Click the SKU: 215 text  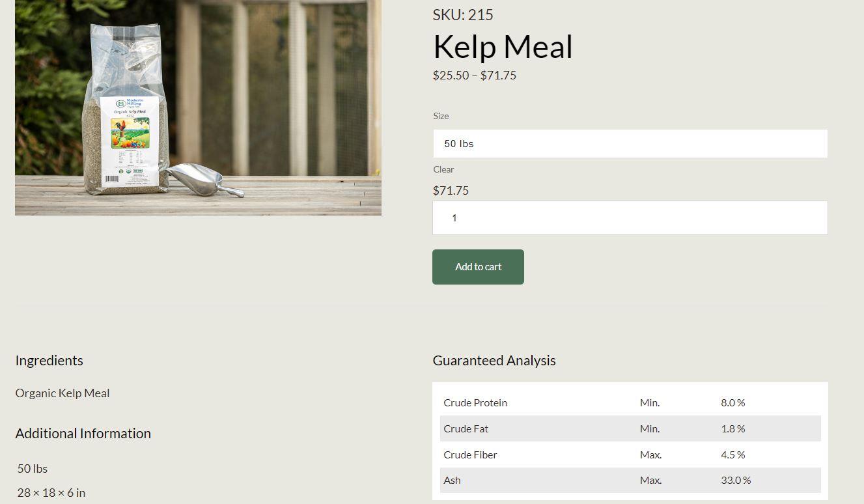coord(463,15)
